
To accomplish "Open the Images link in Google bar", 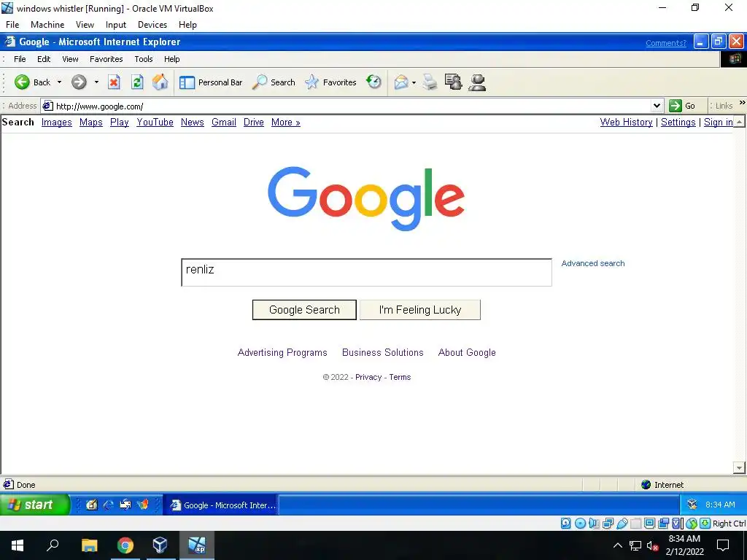I will point(57,122).
